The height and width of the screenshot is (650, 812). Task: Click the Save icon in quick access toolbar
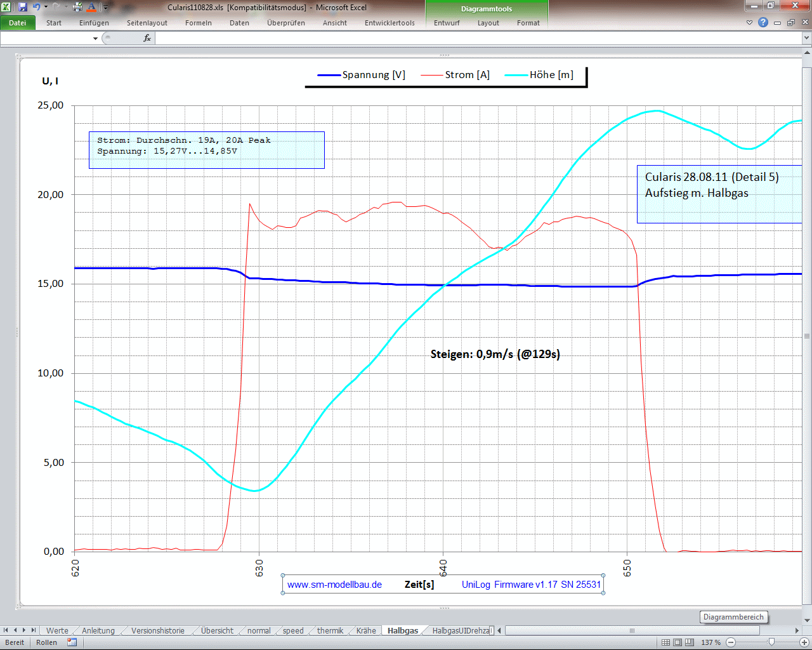click(x=23, y=7)
